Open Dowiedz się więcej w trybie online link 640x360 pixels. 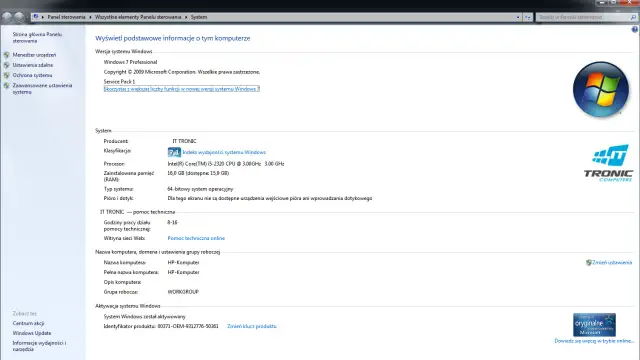[x=594, y=341]
